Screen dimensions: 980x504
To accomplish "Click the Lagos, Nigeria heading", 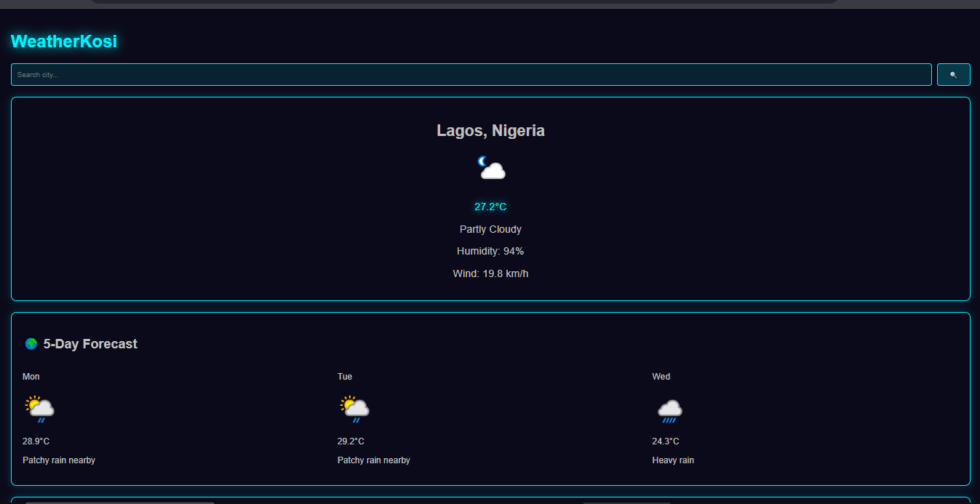I will [x=490, y=130].
